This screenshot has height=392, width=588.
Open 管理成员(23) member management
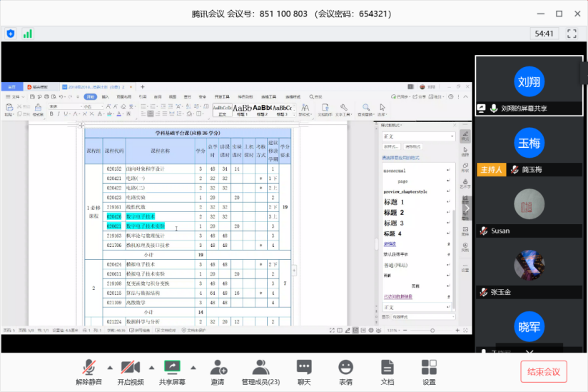click(260, 368)
